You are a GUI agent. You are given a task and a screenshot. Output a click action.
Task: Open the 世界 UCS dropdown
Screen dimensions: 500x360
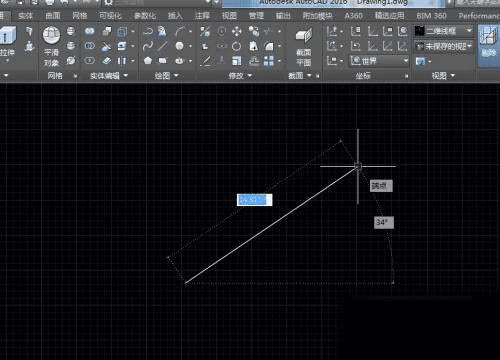point(380,61)
